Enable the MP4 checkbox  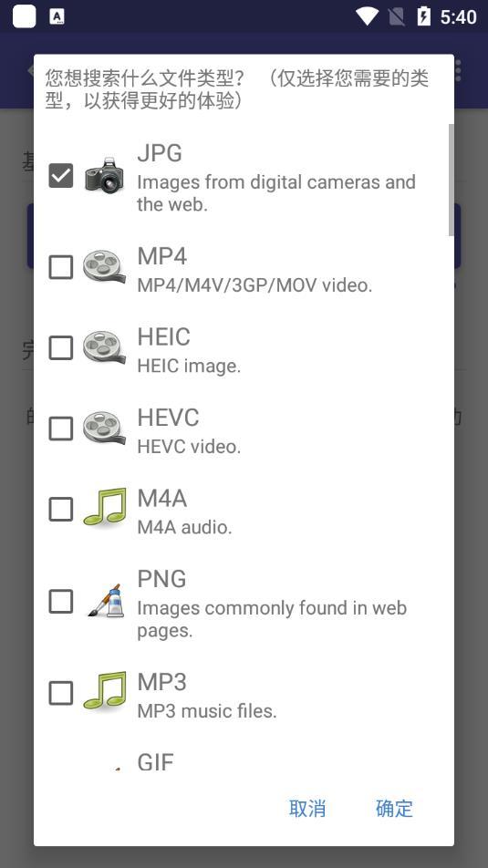[x=61, y=267]
